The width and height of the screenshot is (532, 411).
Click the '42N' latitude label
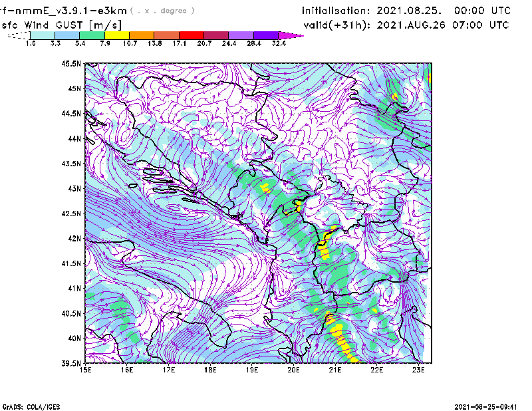point(74,239)
